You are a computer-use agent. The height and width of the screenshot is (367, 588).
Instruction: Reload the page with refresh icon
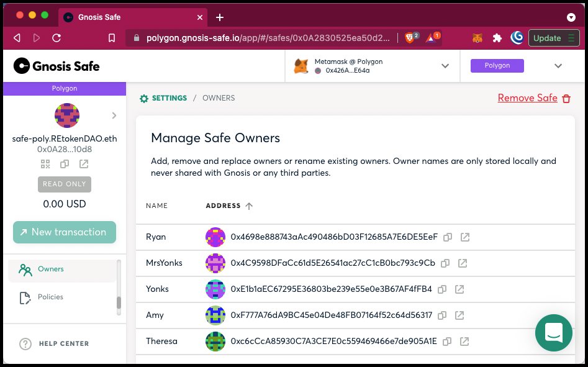tap(57, 38)
